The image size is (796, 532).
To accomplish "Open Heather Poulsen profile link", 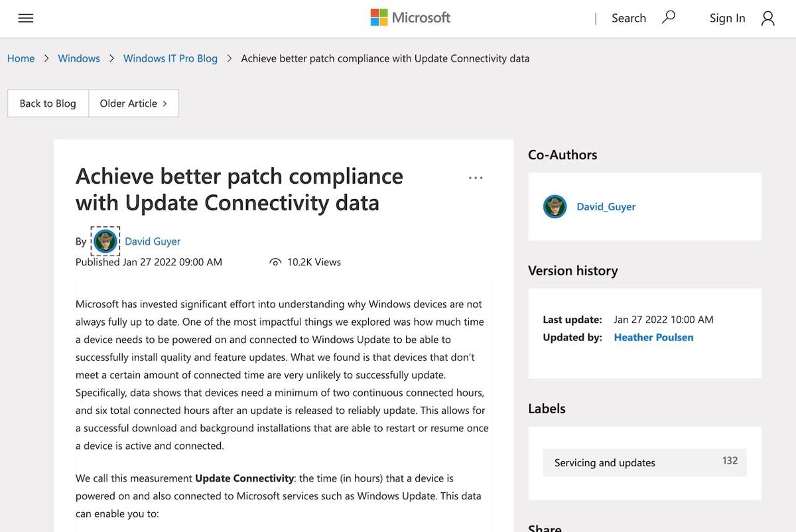I will [x=653, y=337].
